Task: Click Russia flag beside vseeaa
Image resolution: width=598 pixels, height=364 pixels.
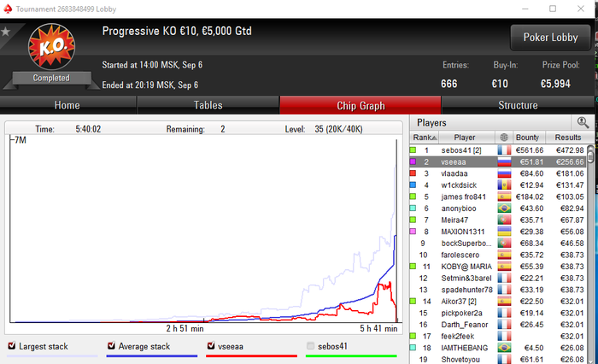Action: [x=504, y=161]
